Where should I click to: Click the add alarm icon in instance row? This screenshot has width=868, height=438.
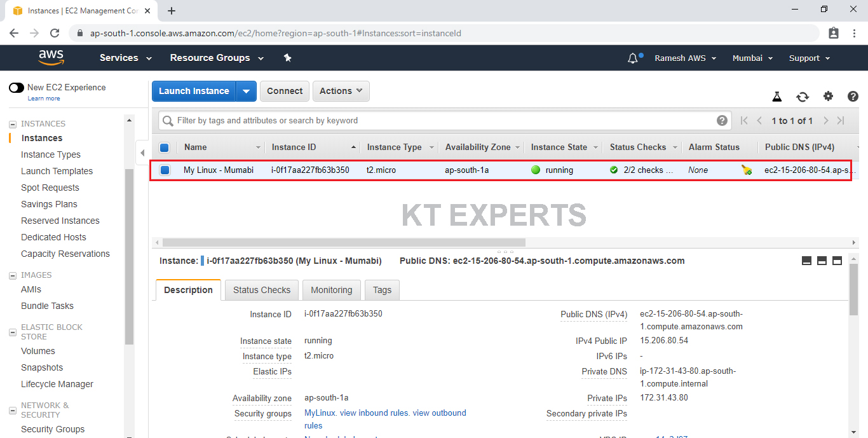(747, 170)
